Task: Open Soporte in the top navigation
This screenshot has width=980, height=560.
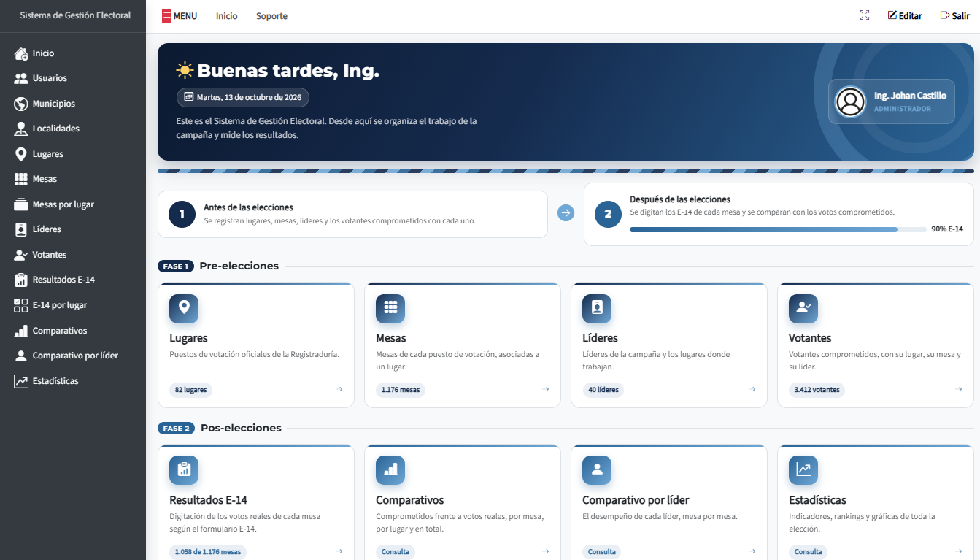Action: (x=271, y=16)
